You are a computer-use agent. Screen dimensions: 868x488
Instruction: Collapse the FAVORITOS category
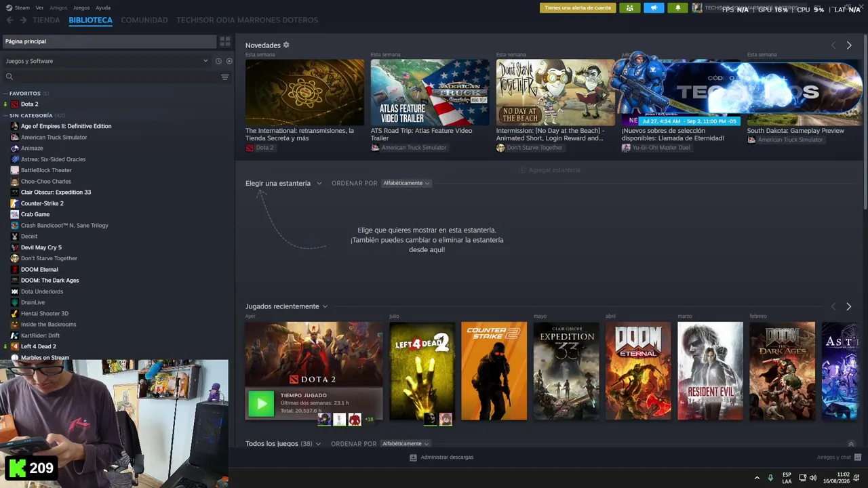(x=24, y=94)
